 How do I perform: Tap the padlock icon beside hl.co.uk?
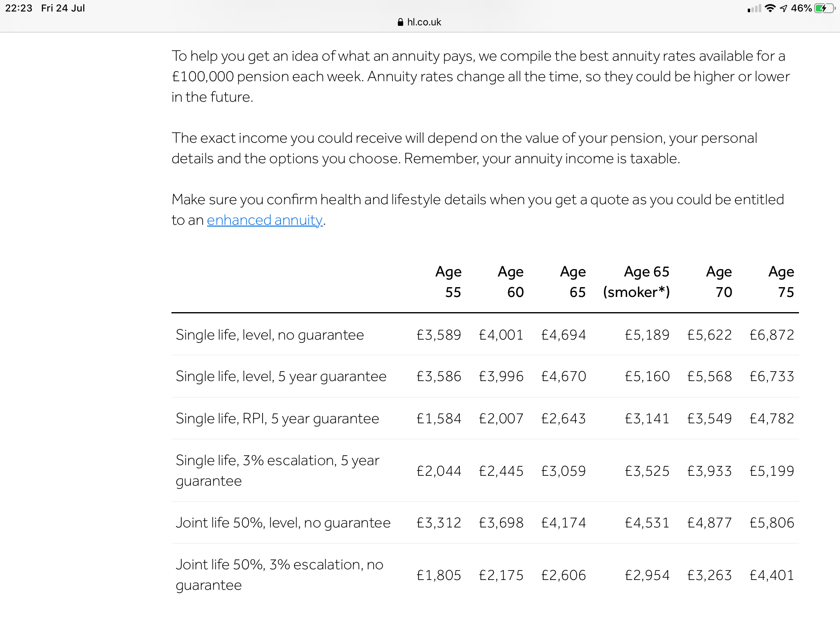(x=400, y=23)
